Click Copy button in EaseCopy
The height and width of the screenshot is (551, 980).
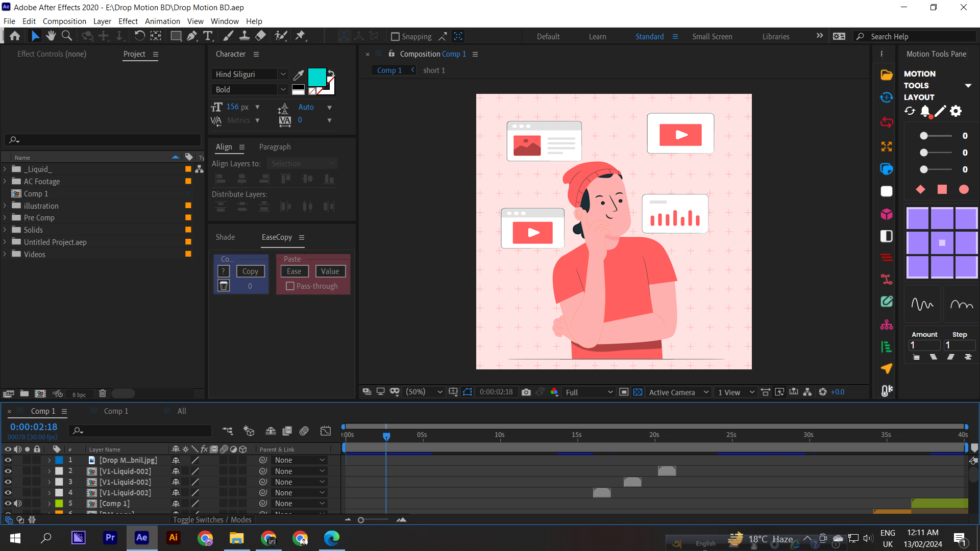250,271
